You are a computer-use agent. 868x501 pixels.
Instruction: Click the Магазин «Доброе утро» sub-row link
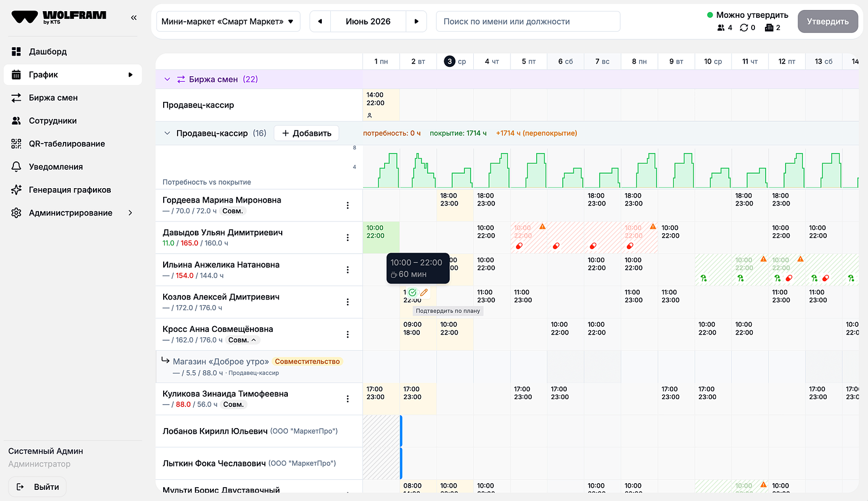221,362
